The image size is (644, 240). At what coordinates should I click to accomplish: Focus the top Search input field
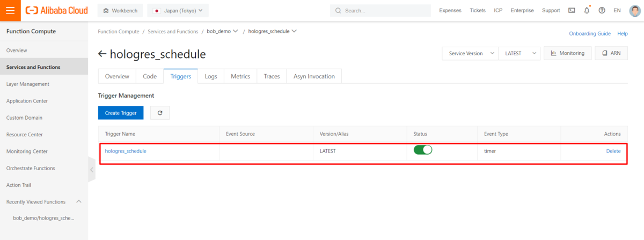(x=380, y=10)
